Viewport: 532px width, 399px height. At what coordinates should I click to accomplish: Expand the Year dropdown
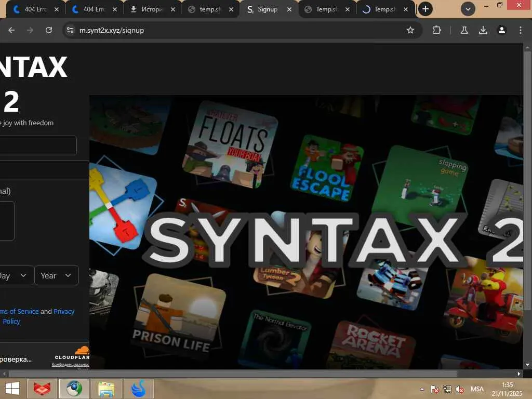pos(56,275)
